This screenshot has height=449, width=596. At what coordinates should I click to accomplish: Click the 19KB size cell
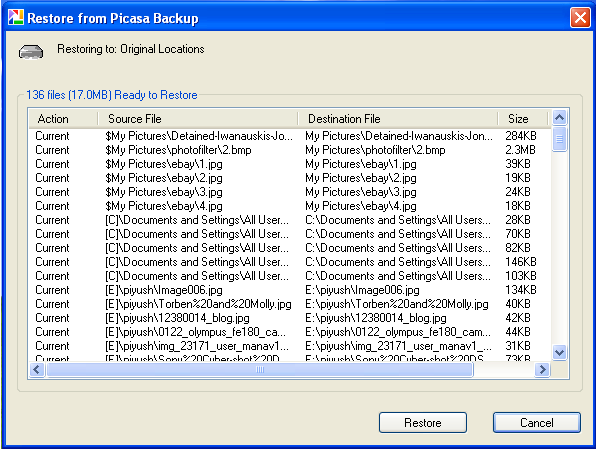point(518,178)
